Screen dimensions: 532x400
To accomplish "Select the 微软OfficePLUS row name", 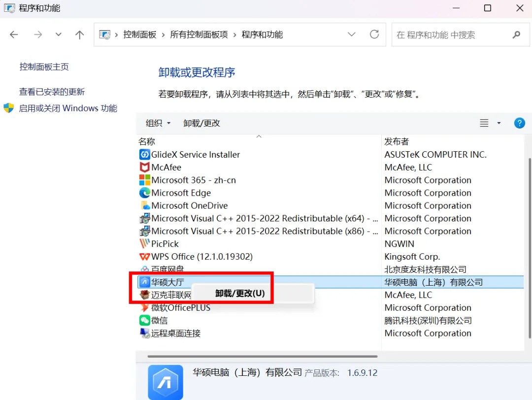I will (180, 308).
